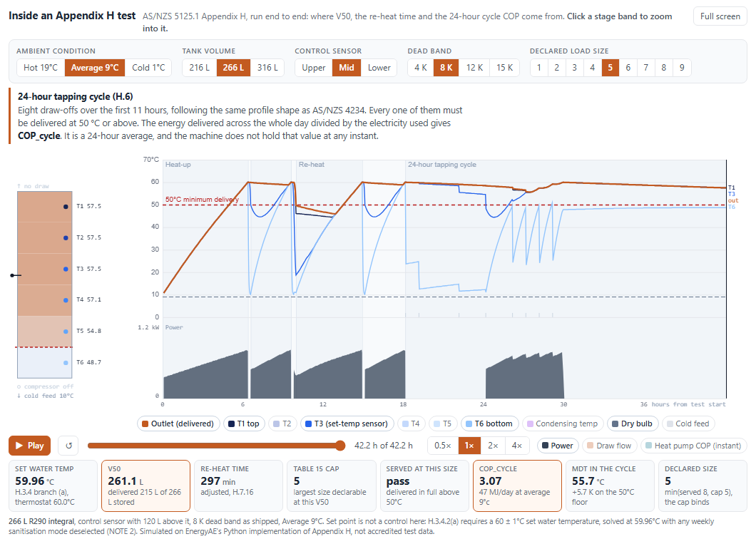Set playback speed to 0.5×
This screenshot has width=756, height=544.
(x=443, y=446)
